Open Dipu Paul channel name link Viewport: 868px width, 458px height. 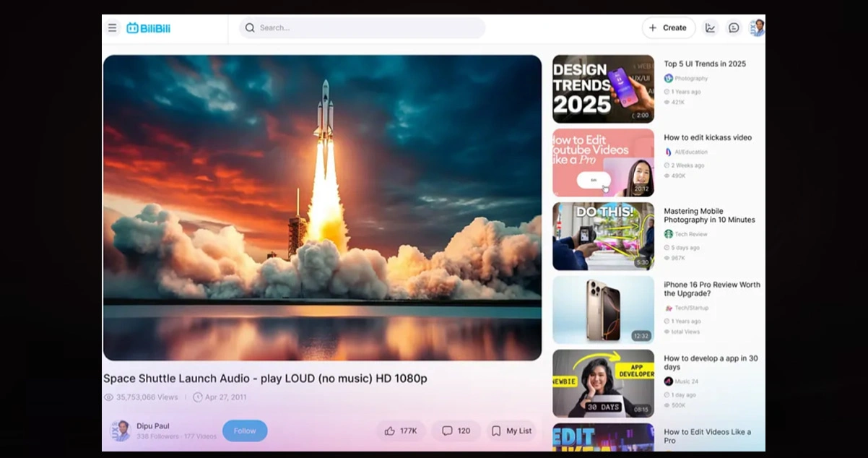pos(153,426)
